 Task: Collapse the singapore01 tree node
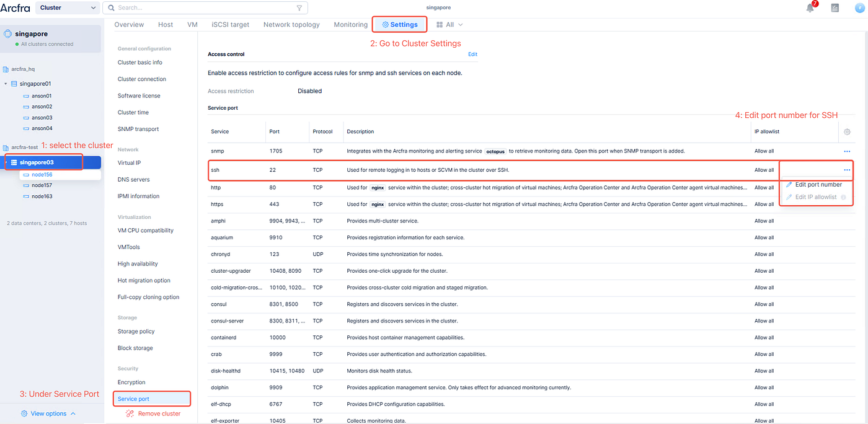point(6,84)
